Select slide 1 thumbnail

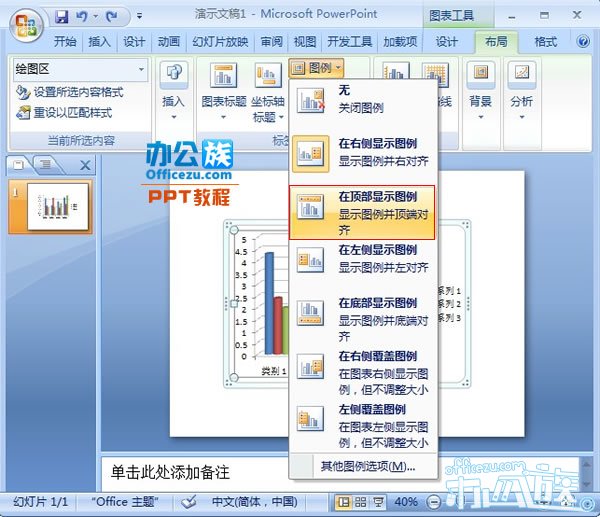pyautogui.click(x=58, y=206)
